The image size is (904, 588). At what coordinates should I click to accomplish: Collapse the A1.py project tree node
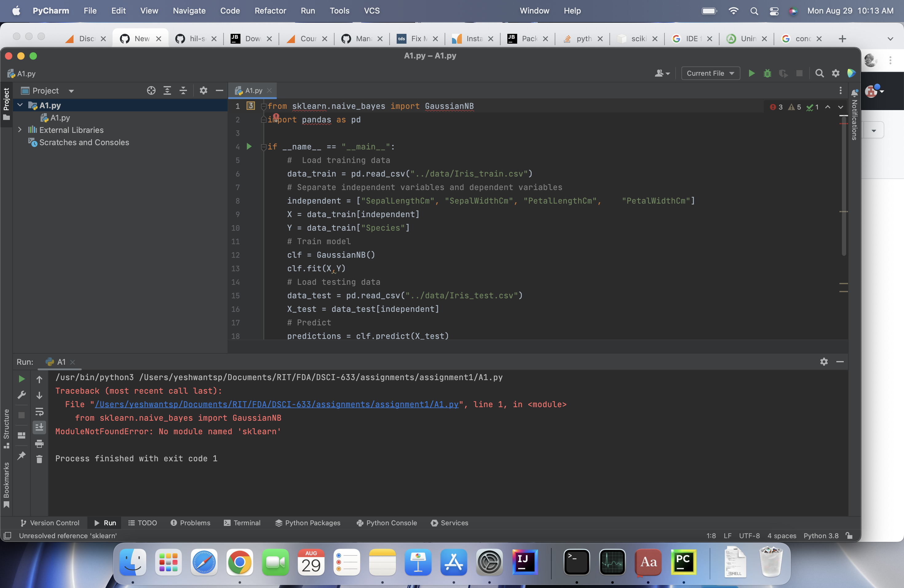(x=20, y=105)
